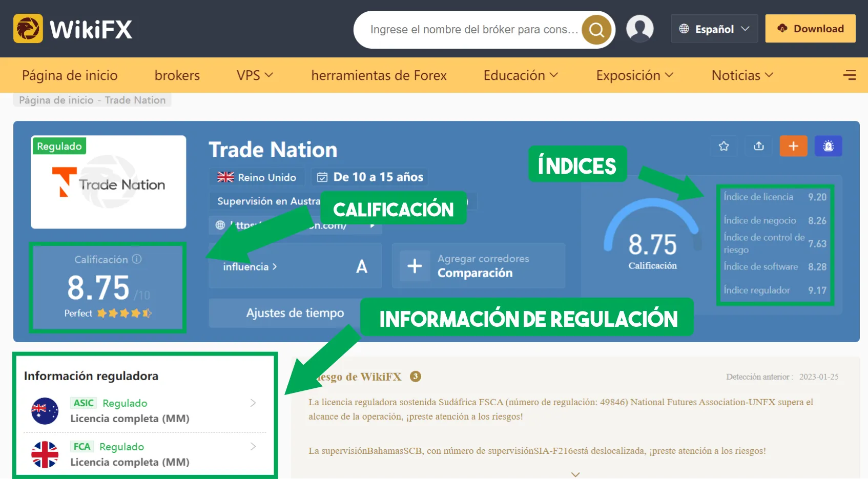Click Índice de licencia 9.20
Screen dimensions: 868x479
(x=775, y=197)
